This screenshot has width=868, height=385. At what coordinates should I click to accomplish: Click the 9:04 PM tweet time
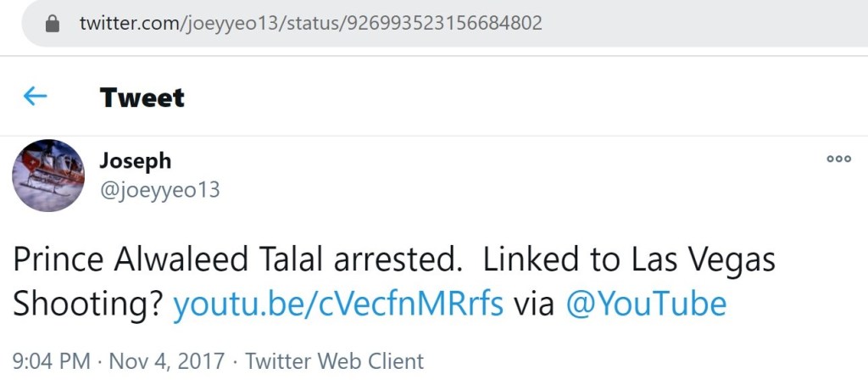tap(52, 361)
